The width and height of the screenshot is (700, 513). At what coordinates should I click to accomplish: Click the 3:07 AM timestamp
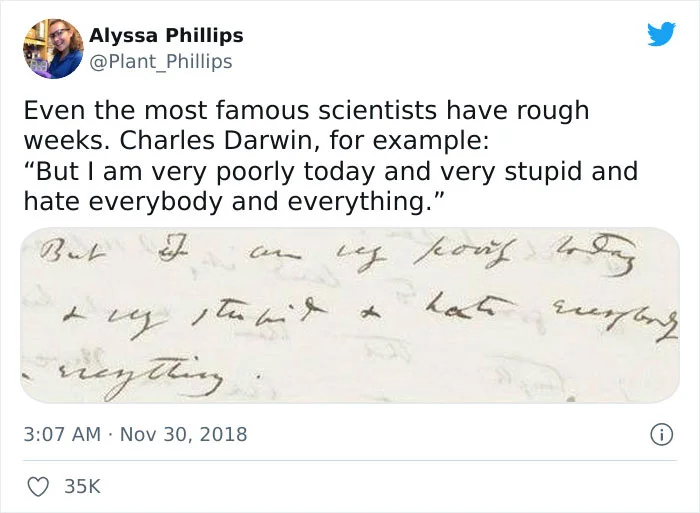point(62,434)
